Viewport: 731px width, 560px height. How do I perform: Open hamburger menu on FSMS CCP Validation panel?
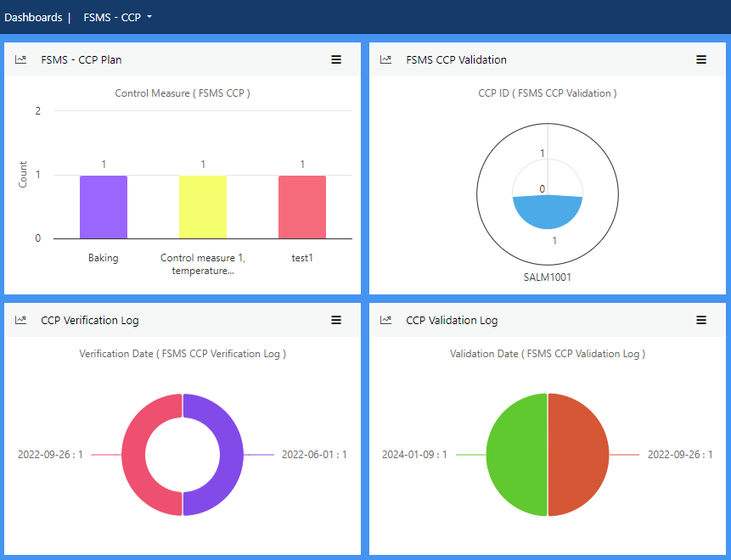pyautogui.click(x=701, y=59)
